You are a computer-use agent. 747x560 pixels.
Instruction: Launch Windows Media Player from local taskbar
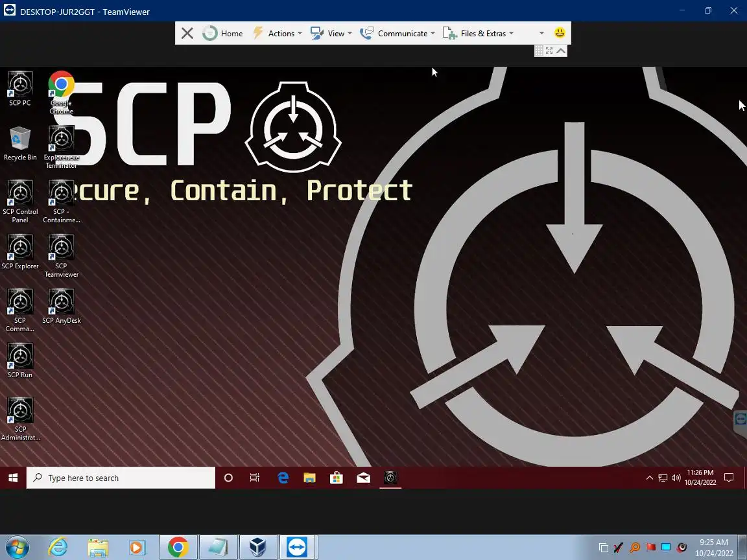(x=137, y=547)
